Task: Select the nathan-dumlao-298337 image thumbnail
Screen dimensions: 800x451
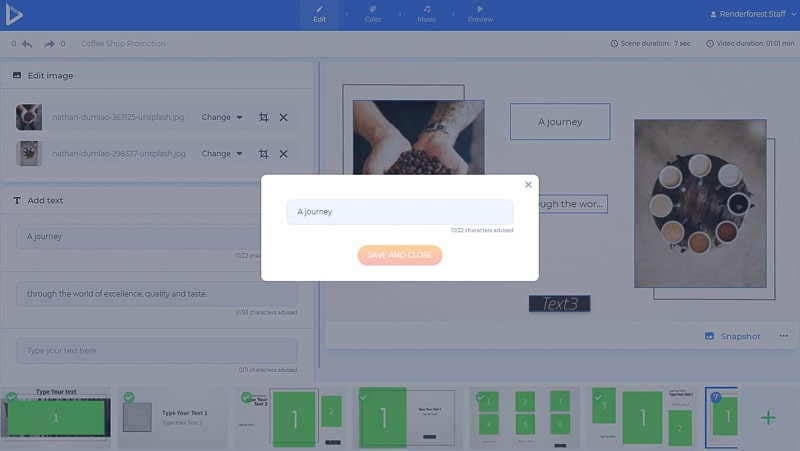Action: pyautogui.click(x=29, y=154)
